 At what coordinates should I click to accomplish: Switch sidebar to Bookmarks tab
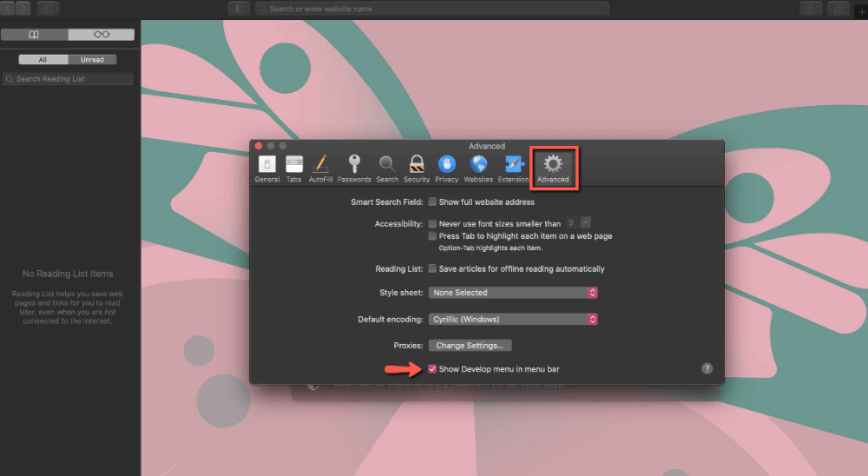coord(35,35)
